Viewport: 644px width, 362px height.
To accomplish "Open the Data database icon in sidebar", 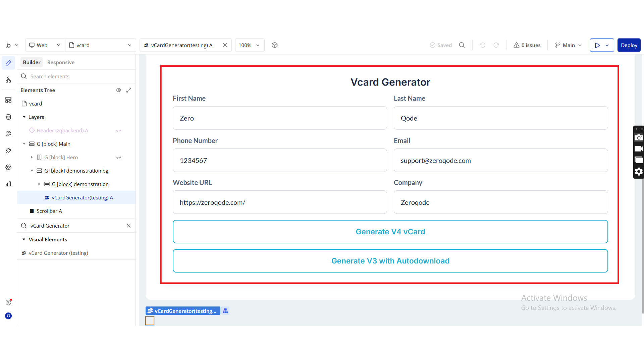I will click(8, 117).
